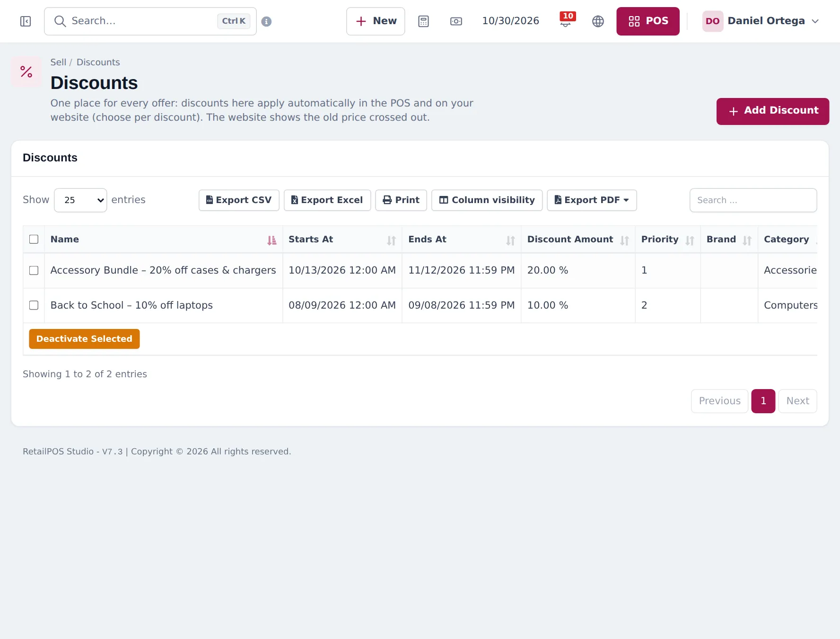Click the cash register money icon
840x639 pixels.
click(x=456, y=21)
